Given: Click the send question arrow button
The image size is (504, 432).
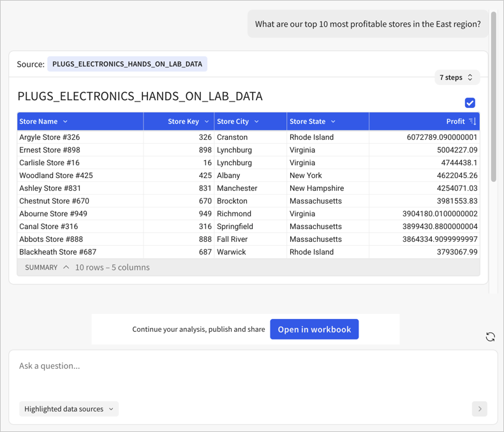Looking at the screenshot, I should [480, 409].
